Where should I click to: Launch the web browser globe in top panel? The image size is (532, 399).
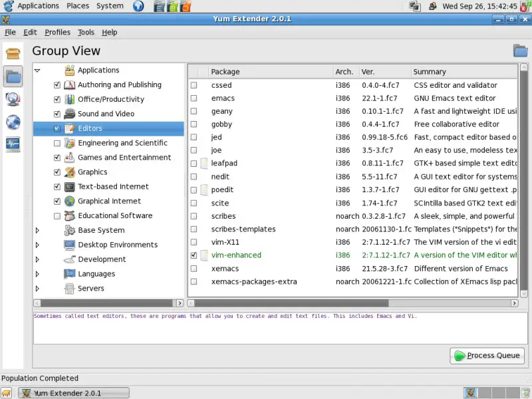point(138,6)
